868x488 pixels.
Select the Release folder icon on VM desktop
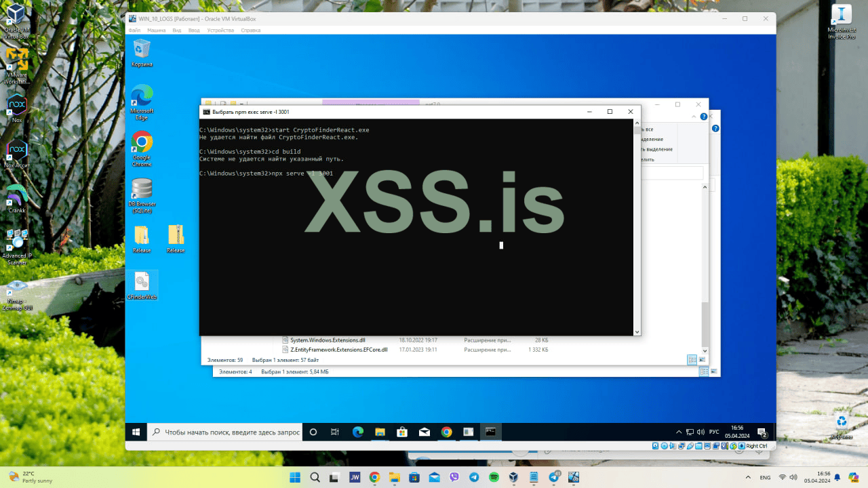142,239
